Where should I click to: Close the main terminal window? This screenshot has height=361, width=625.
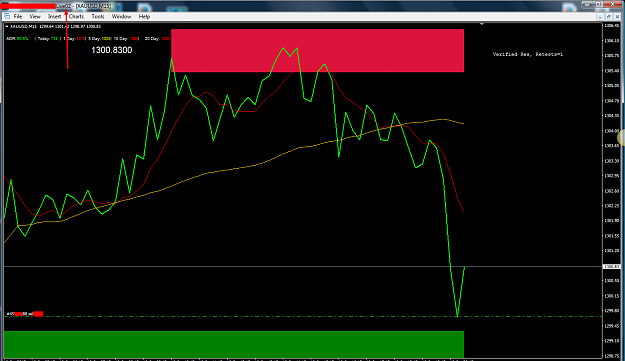point(613,4)
